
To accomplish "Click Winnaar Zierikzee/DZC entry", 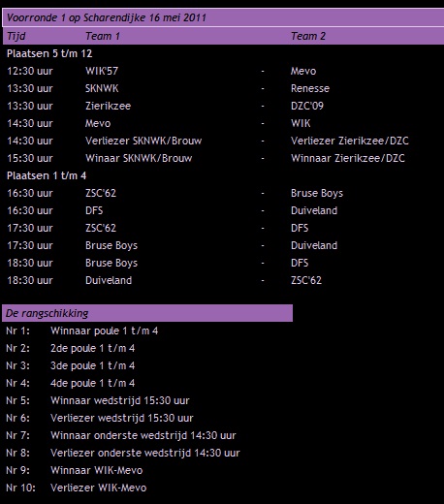I will coord(348,158).
